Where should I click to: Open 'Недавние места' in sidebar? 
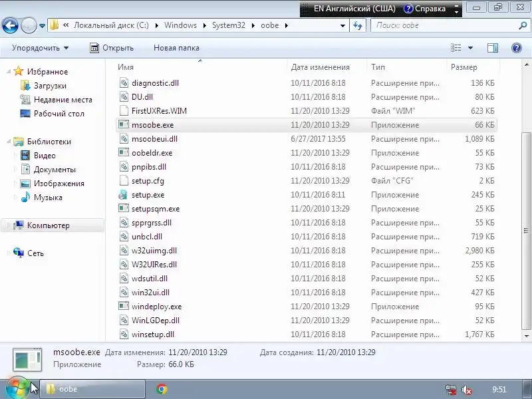point(63,100)
